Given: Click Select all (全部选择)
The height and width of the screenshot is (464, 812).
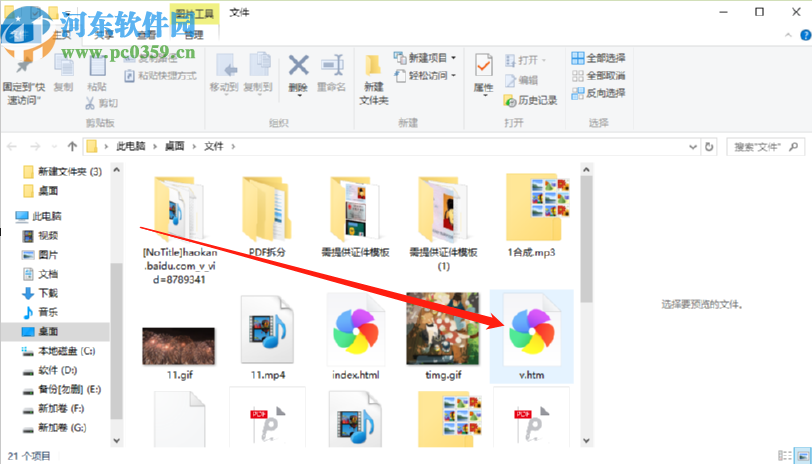Looking at the screenshot, I should [599, 58].
